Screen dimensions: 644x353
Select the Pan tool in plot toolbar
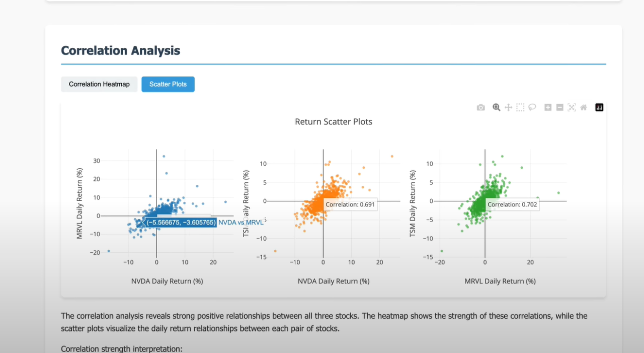tap(508, 107)
